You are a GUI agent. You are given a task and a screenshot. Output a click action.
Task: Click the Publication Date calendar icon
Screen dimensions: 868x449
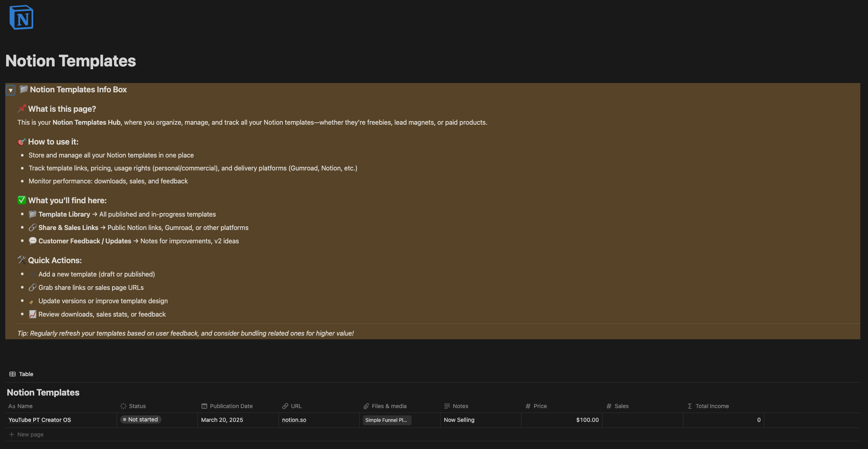(x=204, y=406)
